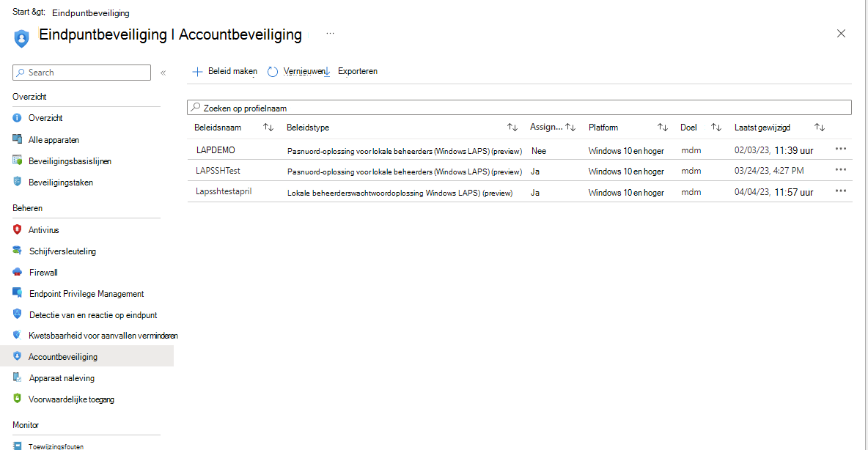Image resolution: width=868 pixels, height=450 pixels.
Task: Sort by Beleidsnaam column arrows
Action: pos(268,128)
